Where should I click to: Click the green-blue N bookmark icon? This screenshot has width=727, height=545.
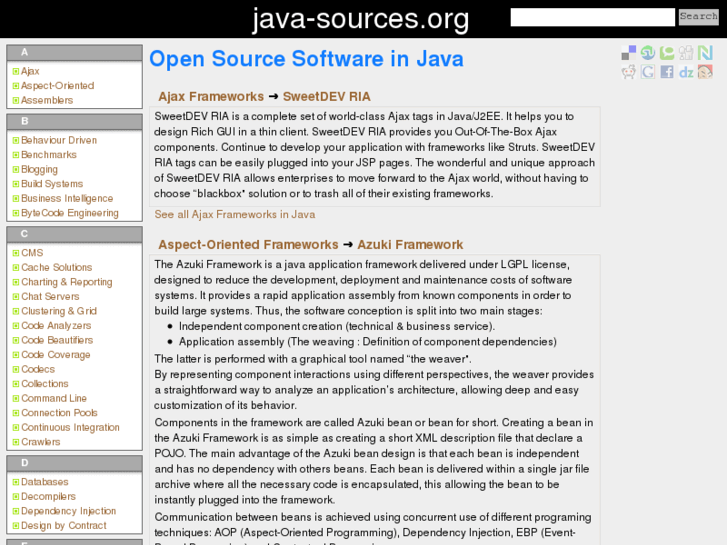[705, 52]
